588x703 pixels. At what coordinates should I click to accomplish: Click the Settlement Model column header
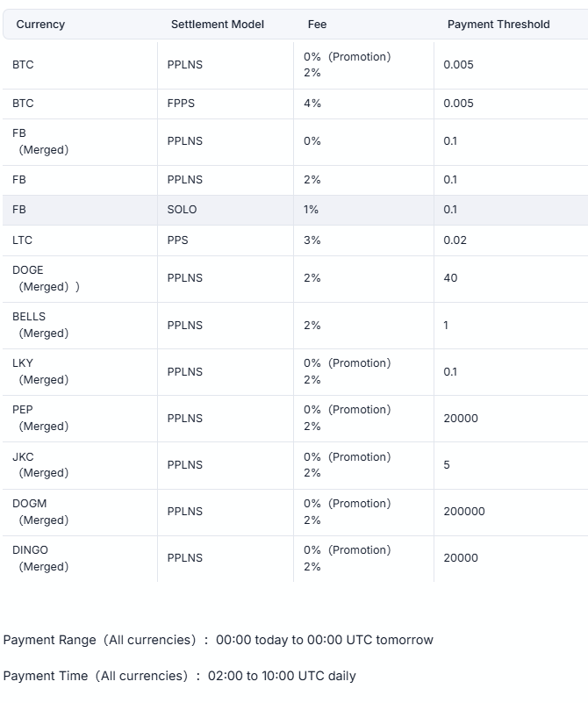(x=217, y=25)
